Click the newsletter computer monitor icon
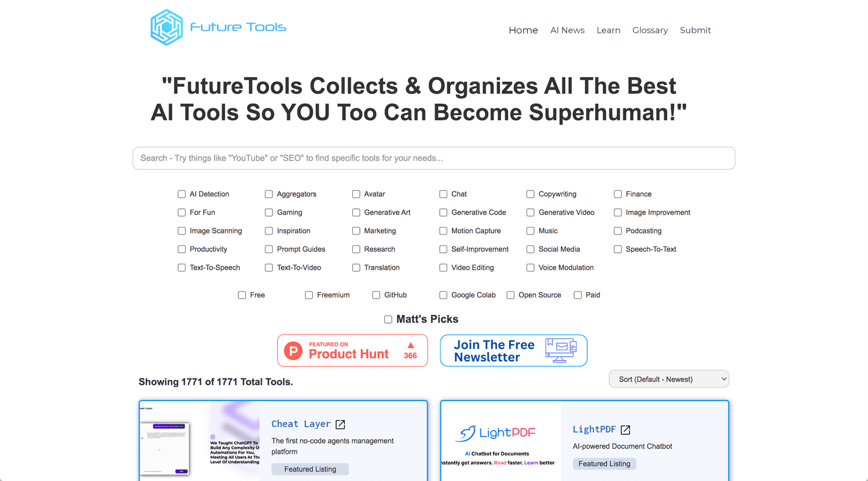This screenshot has width=868, height=481. [561, 350]
